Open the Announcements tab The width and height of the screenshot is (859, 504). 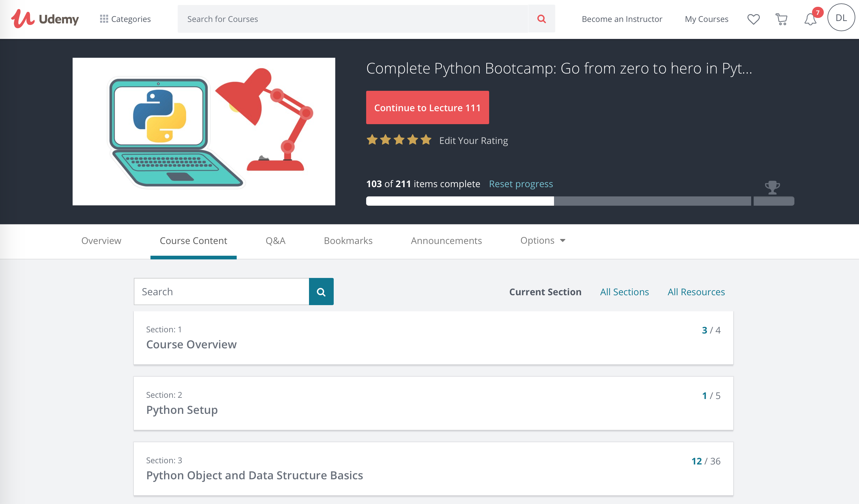(446, 241)
